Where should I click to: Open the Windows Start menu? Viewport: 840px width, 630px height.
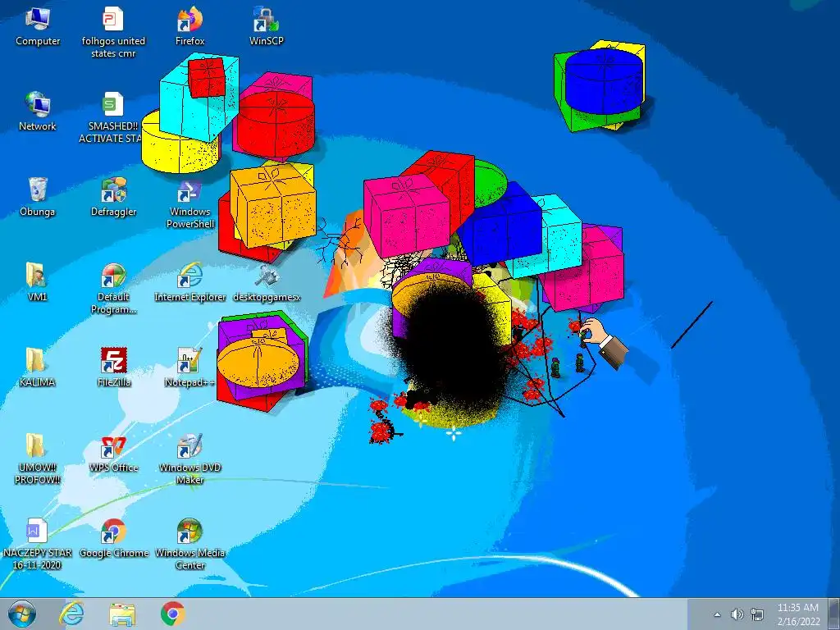pos(22,614)
